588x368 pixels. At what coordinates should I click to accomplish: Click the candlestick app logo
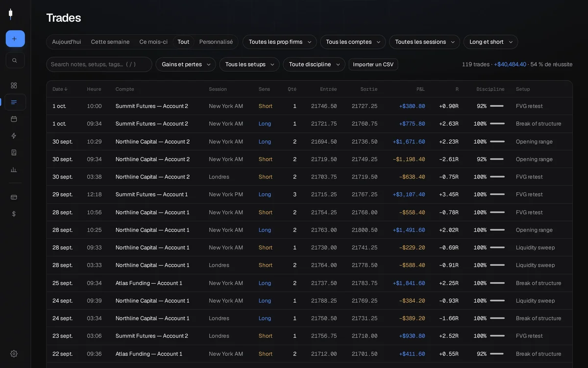click(10, 14)
